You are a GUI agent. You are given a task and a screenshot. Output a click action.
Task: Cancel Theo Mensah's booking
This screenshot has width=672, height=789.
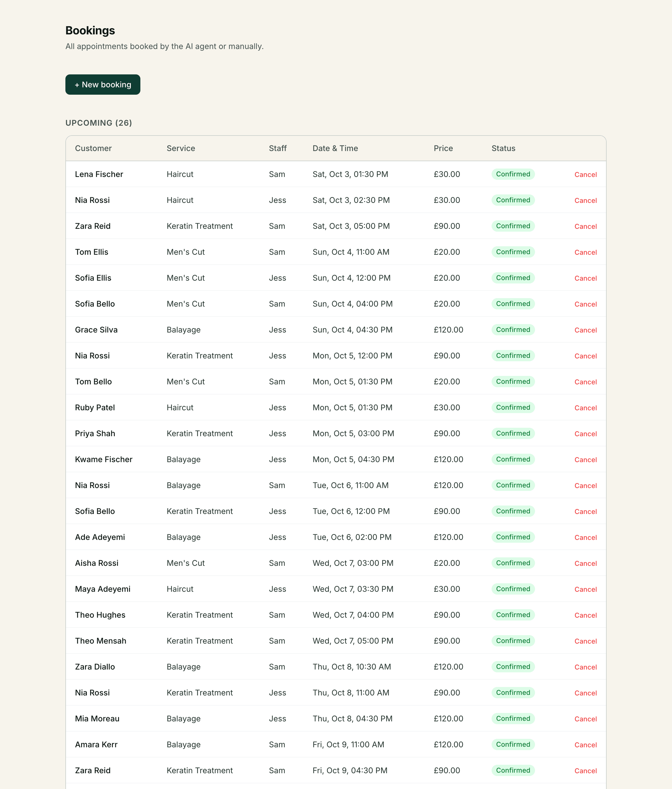(585, 641)
